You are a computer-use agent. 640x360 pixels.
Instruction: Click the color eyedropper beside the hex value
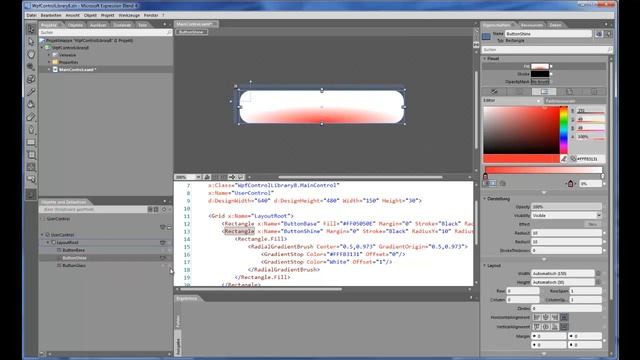(x=564, y=159)
